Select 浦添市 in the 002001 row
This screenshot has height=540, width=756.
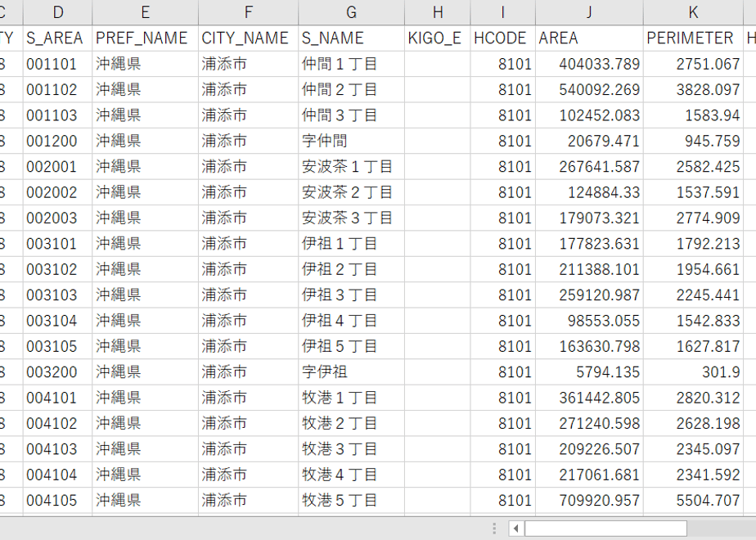(248, 166)
